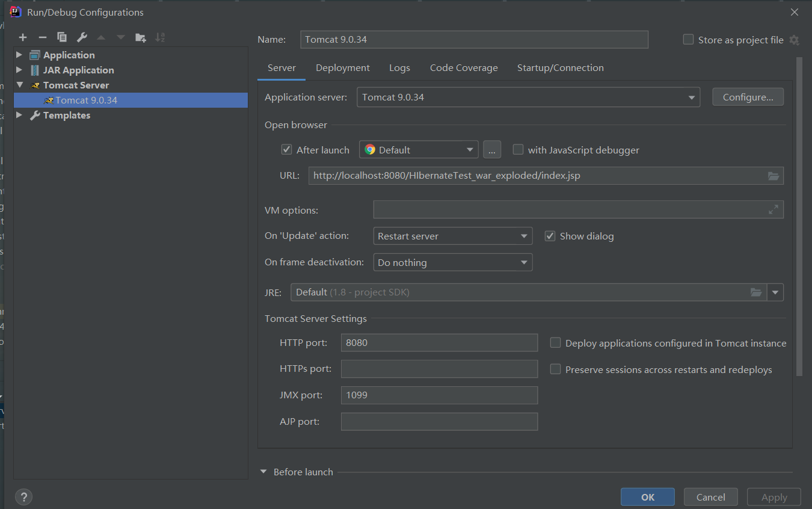Click the Apply button
This screenshot has width=812, height=509.
[774, 497]
